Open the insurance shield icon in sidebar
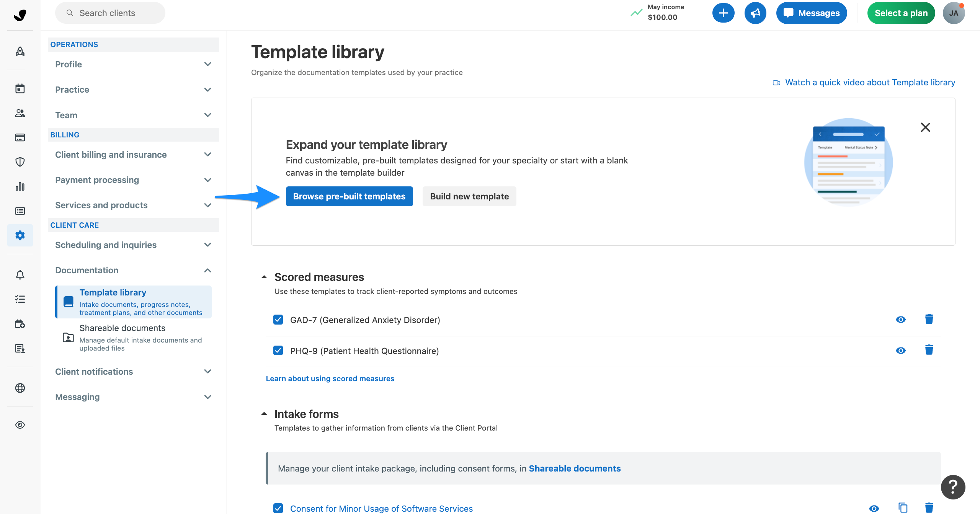This screenshot has width=980, height=514. click(20, 162)
